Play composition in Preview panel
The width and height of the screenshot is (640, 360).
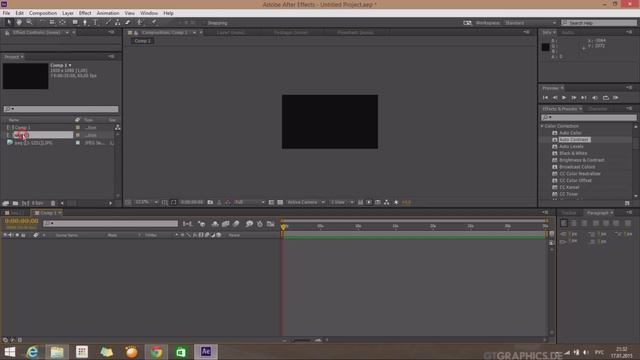[x=564, y=98]
